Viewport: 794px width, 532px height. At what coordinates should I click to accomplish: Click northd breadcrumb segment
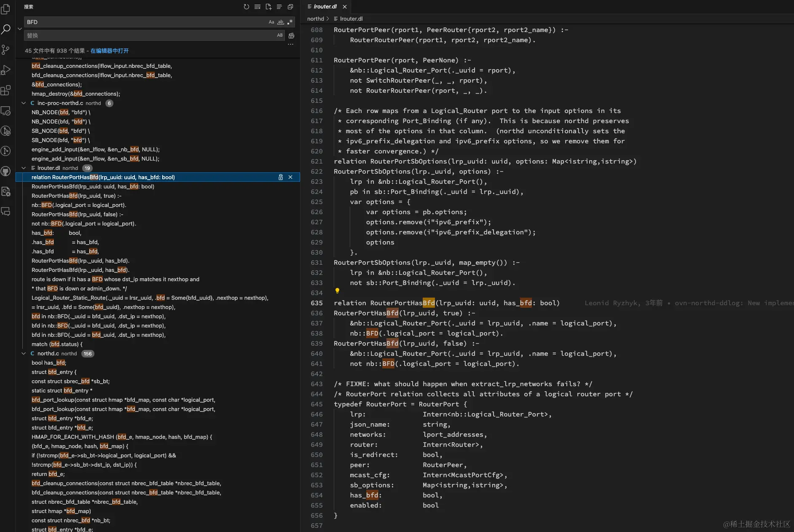316,19
